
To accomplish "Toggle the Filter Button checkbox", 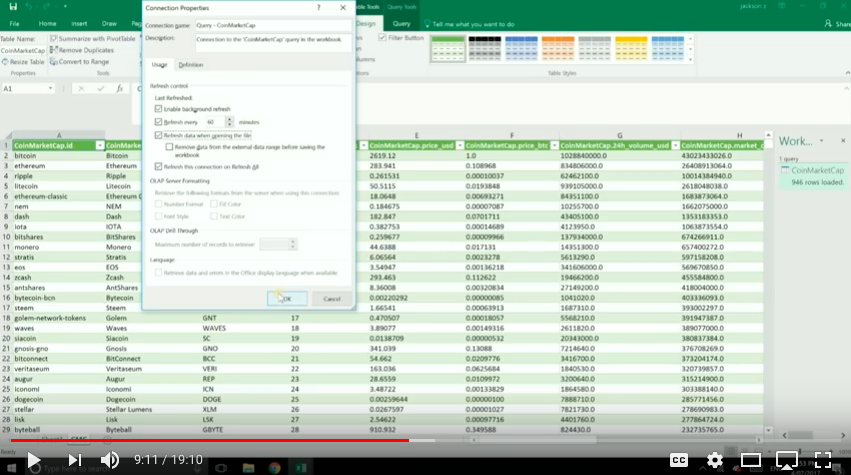I will [x=382, y=37].
